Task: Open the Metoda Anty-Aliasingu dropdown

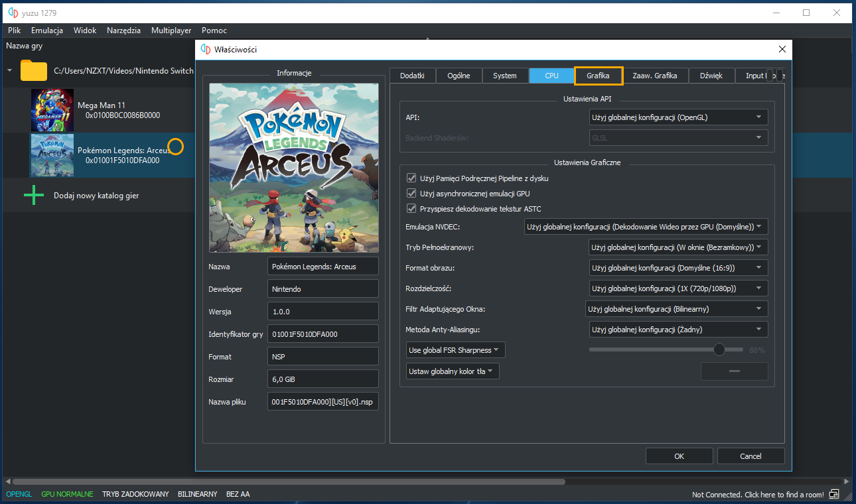Action: 678,330
